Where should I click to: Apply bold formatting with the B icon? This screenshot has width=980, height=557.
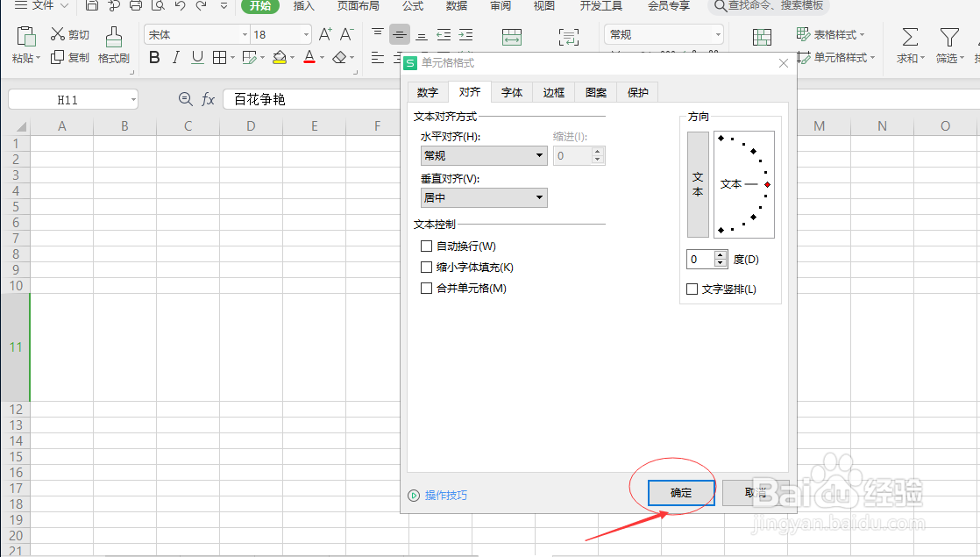click(154, 57)
